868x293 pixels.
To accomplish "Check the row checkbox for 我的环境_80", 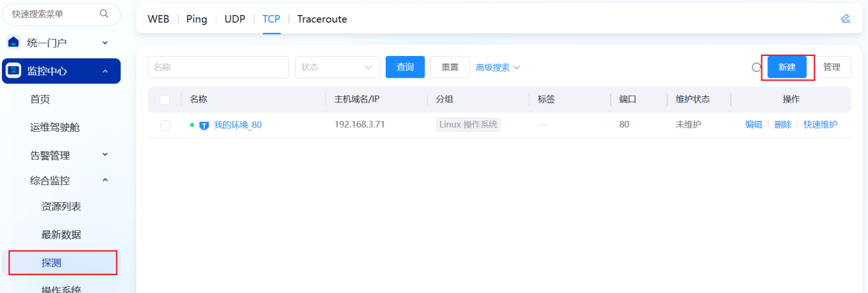I will [x=165, y=125].
